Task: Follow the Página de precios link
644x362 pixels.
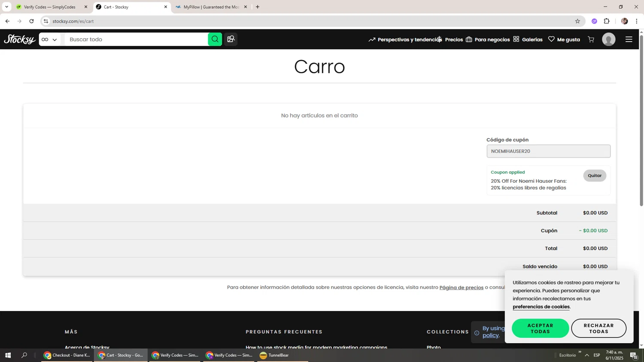Action: point(461,287)
